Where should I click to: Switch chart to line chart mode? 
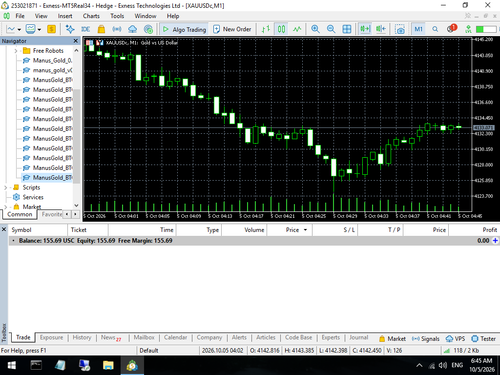(x=297, y=29)
